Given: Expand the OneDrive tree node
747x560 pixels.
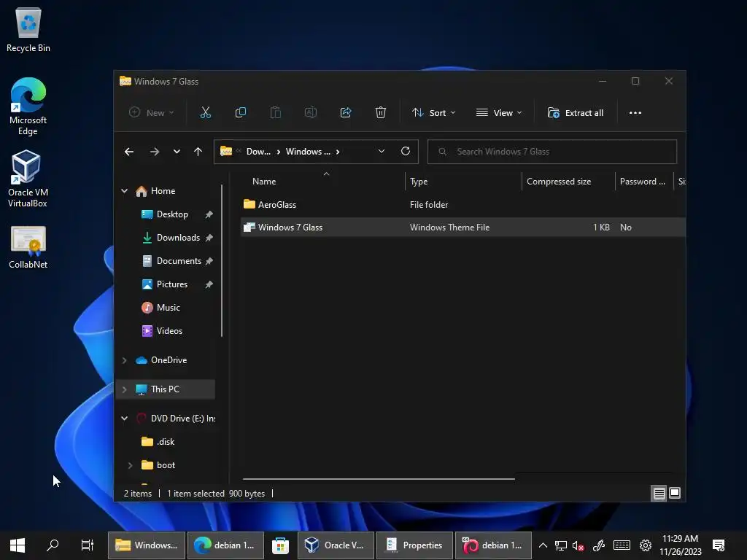Looking at the screenshot, I should tap(124, 360).
